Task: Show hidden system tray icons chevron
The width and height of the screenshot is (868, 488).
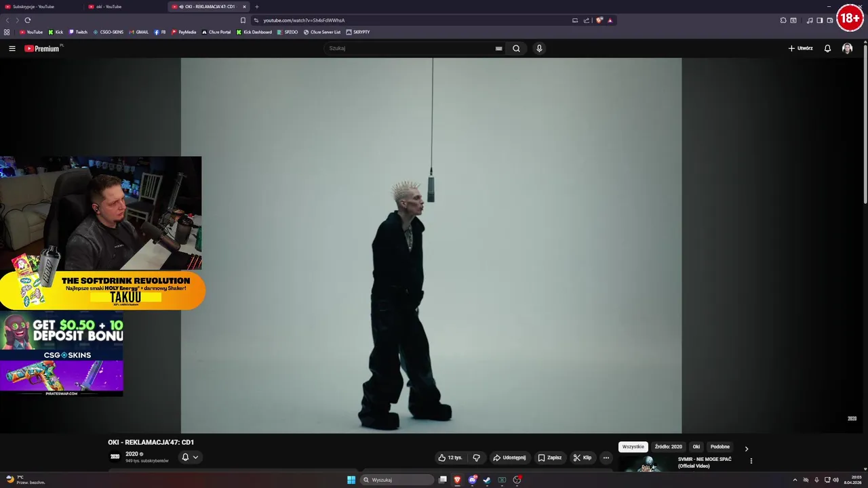Action: pos(795,480)
